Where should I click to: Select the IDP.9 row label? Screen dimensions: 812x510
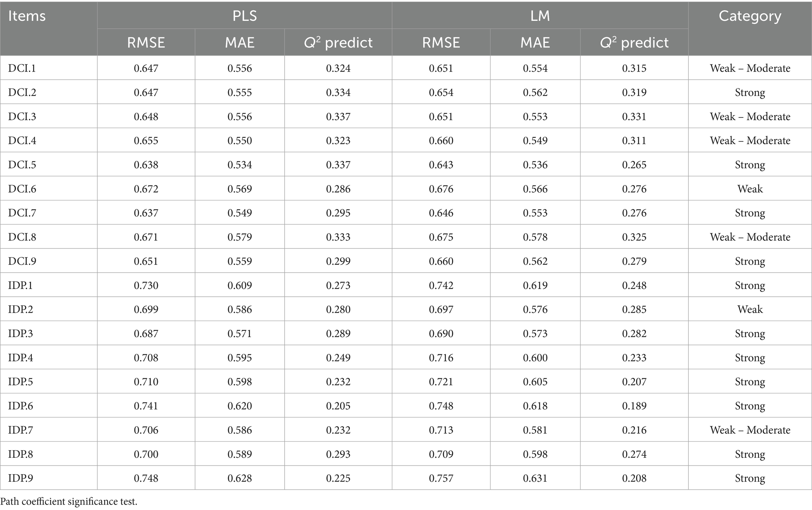20,478
